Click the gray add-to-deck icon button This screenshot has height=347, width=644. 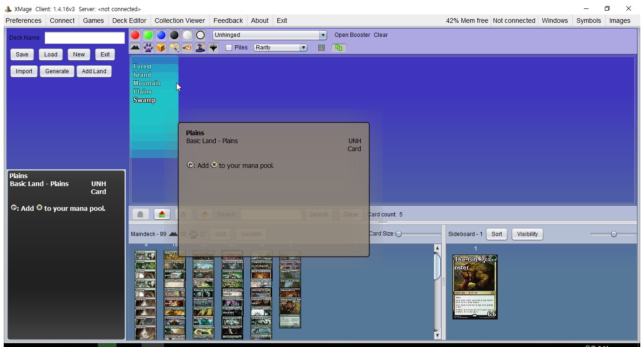point(140,214)
